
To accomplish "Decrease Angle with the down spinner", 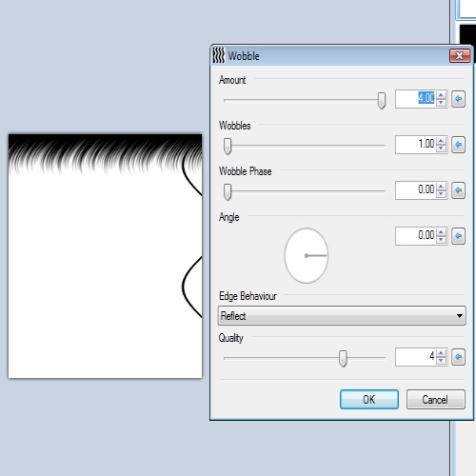I will pos(441,240).
